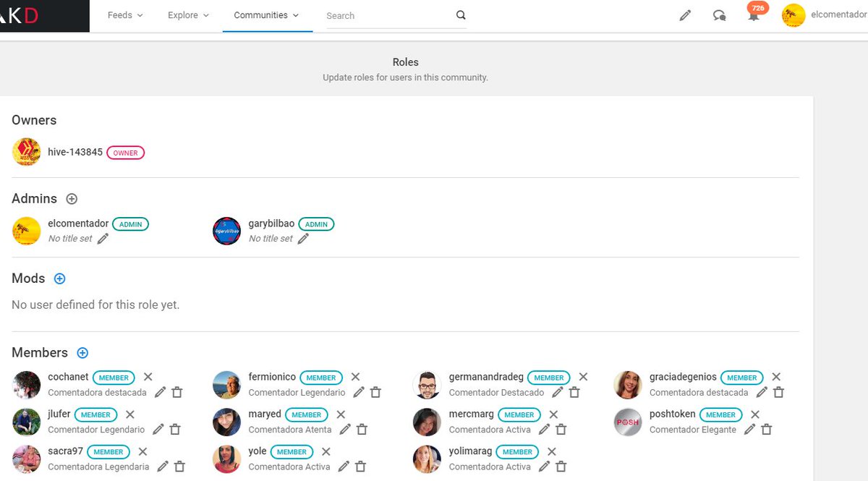The image size is (868, 481).
Task: Remove poshtoken member role X
Action: [x=754, y=414]
